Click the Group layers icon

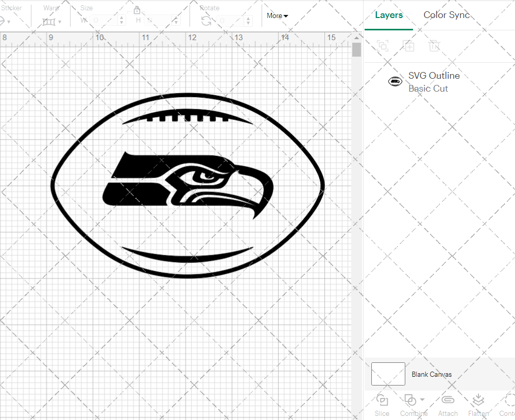click(382, 46)
